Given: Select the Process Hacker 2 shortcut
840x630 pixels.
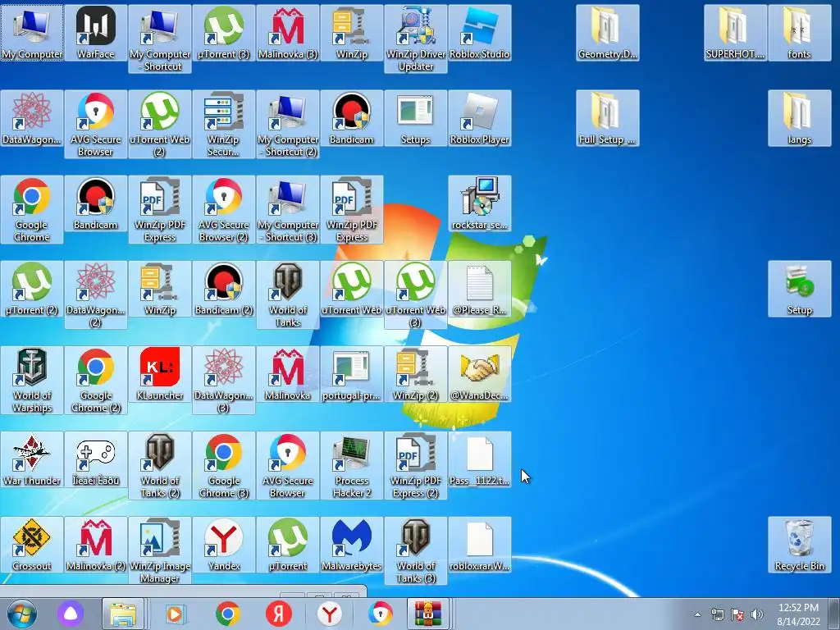Looking at the screenshot, I should click(x=351, y=465).
